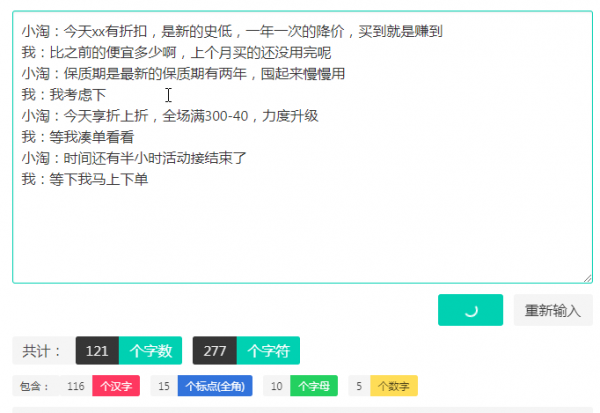
Task: Click the line 小淘：保质期是最新的
Action: click(x=183, y=73)
